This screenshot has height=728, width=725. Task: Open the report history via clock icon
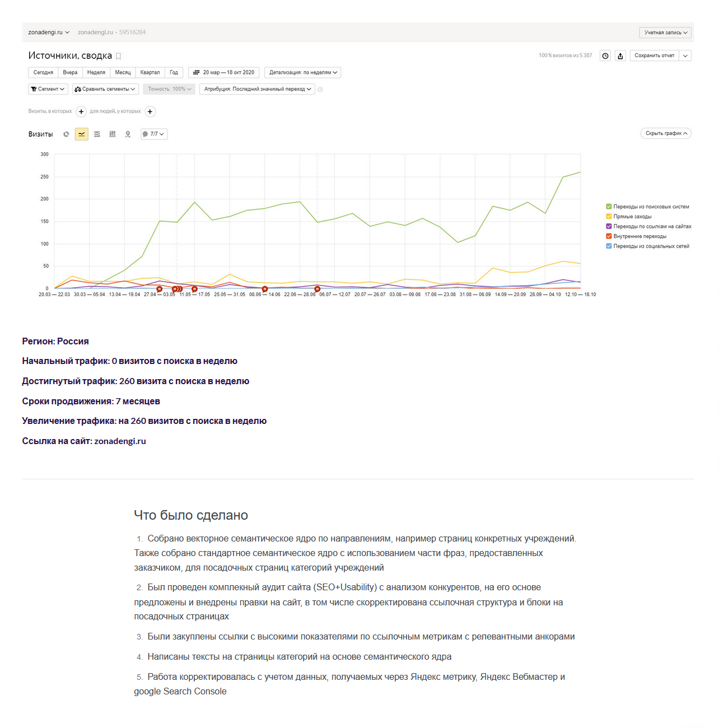point(605,55)
